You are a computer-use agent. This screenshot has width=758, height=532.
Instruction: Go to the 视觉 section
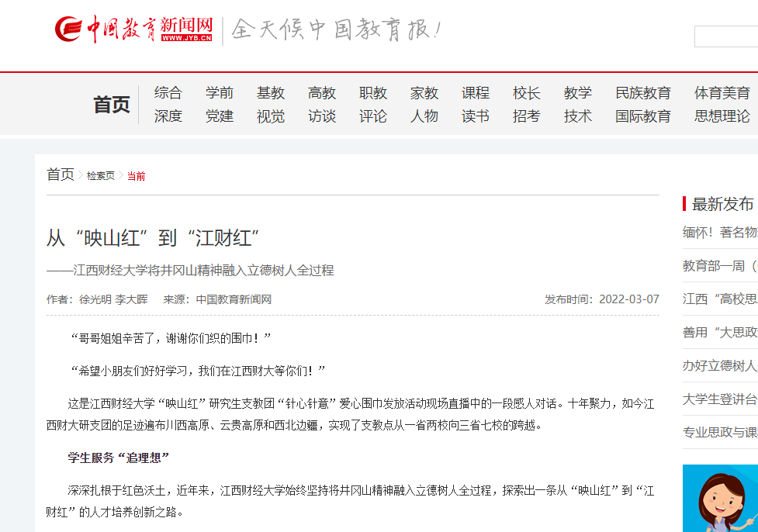[x=270, y=116]
